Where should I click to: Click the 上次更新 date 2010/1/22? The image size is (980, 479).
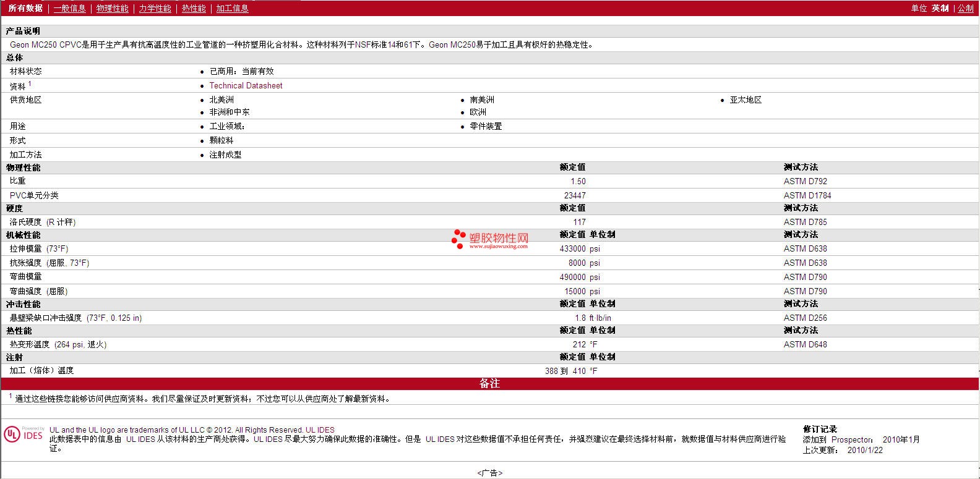click(865, 450)
